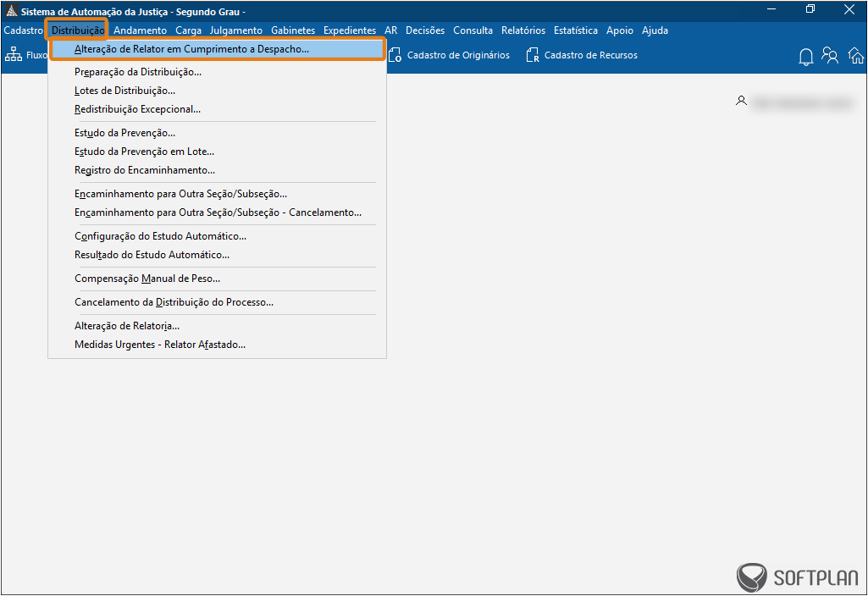
Task: Open the Cadastro menu
Action: point(23,30)
